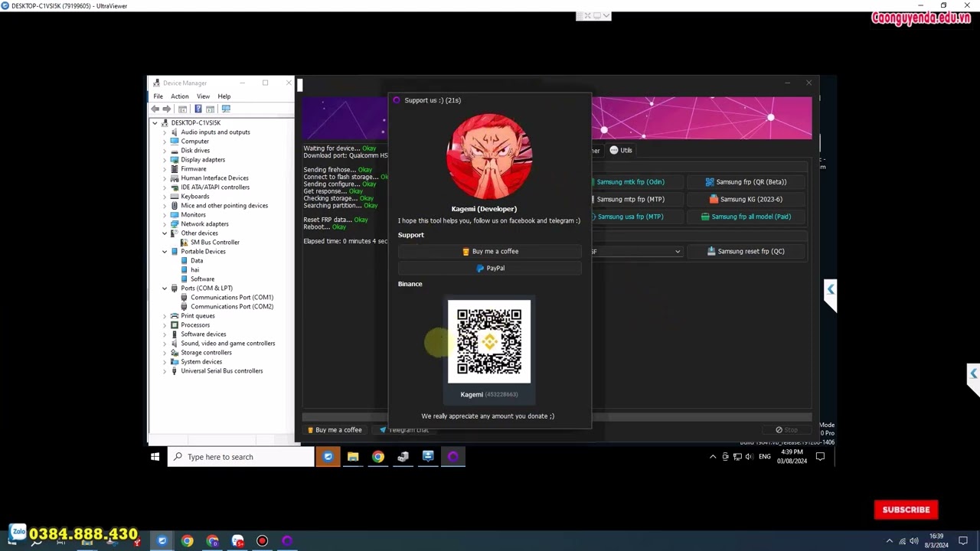The height and width of the screenshot is (551, 980).
Task: Open Chrome from the remote taskbar
Action: pyautogui.click(x=378, y=457)
